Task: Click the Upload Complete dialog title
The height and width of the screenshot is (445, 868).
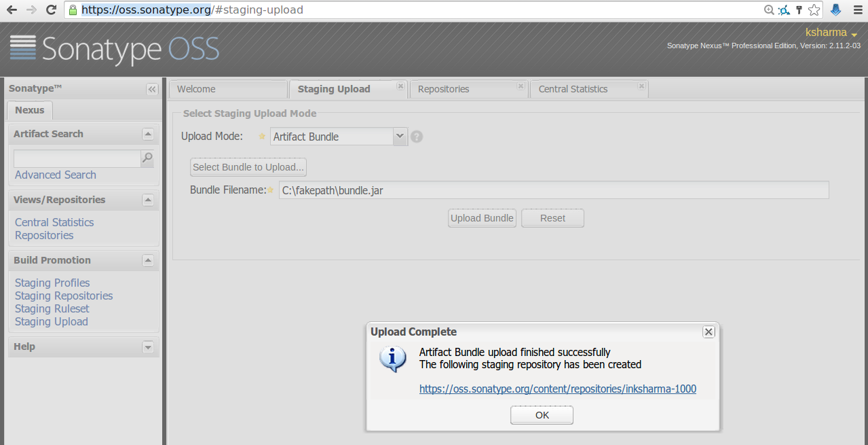Action: tap(413, 332)
